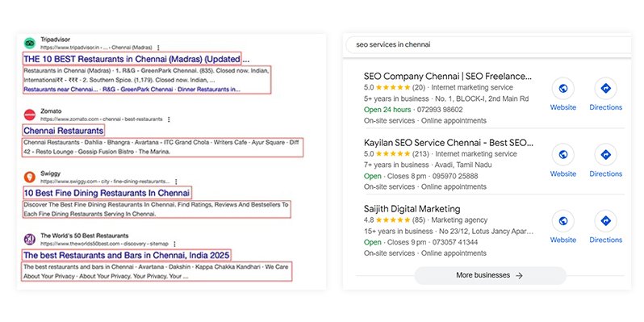The image size is (644, 322).
Task: Open '10 Best Fine Dining Restaurants In Chennai' result
Action: (107, 193)
